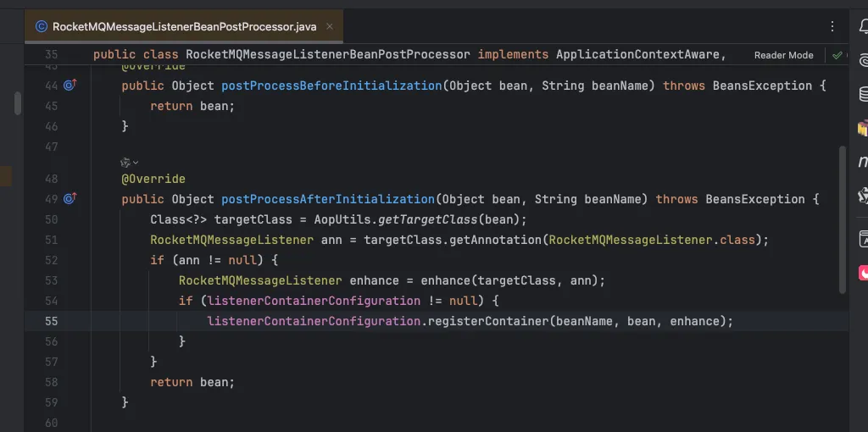The image size is (868, 432).
Task: Click getTargetClass call on line 50
Action: [x=427, y=219]
